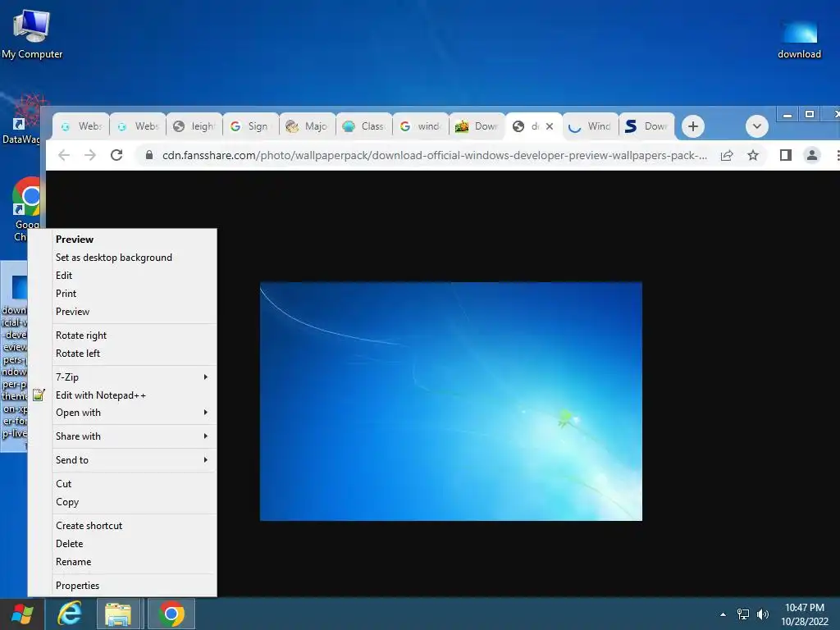The width and height of the screenshot is (840, 630).
Task: Open My Computer desktop icon
Action: tap(32, 33)
